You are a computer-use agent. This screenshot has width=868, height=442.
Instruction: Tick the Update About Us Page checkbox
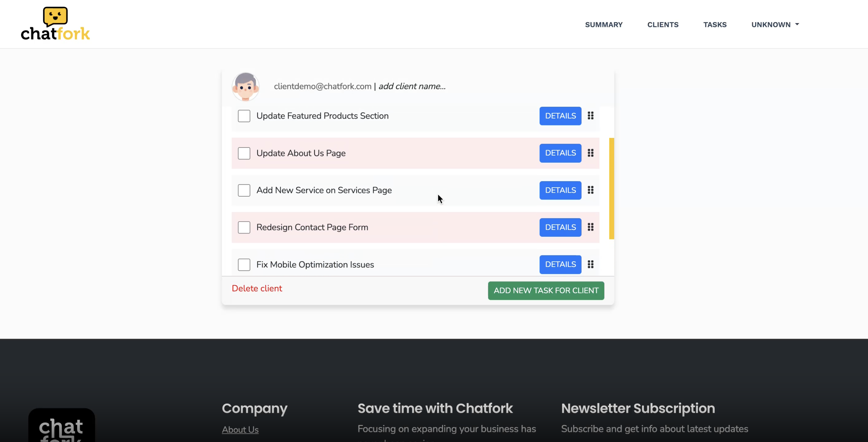coord(244,153)
